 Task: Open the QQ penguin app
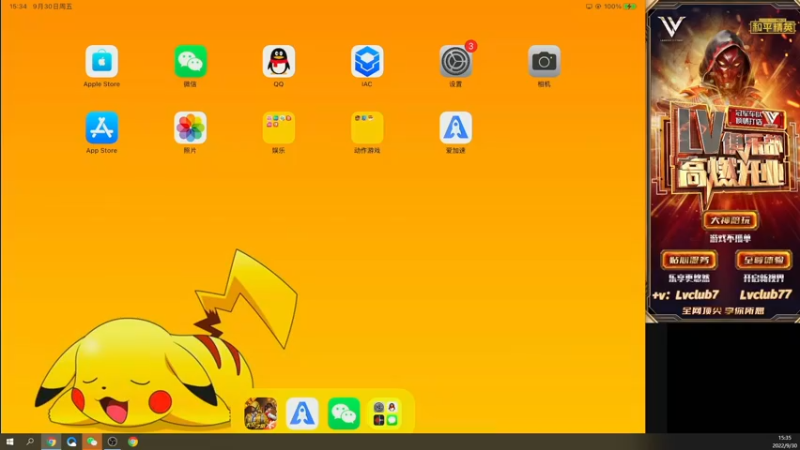pos(279,61)
